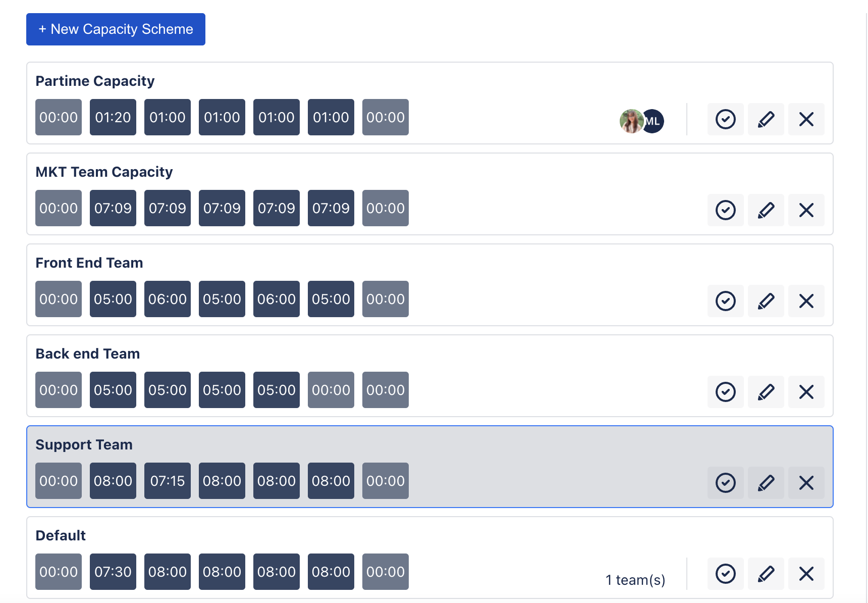Delete the Support Team scheme
Viewport: 868px width, 603px height.
coord(806,482)
